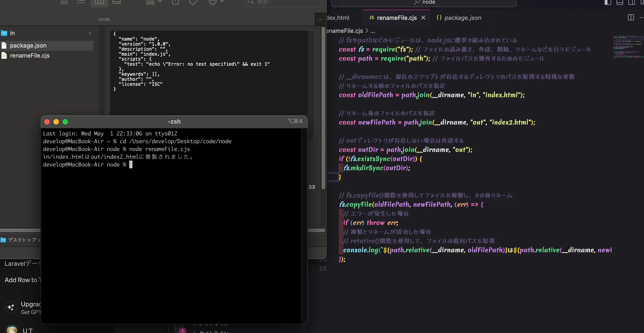Expand the 'in' folder chevron
The width and height of the screenshot is (644, 333).
[90, 33]
